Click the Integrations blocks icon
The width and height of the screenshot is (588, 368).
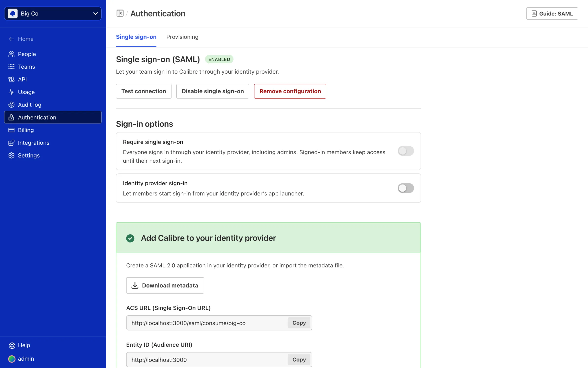point(11,143)
